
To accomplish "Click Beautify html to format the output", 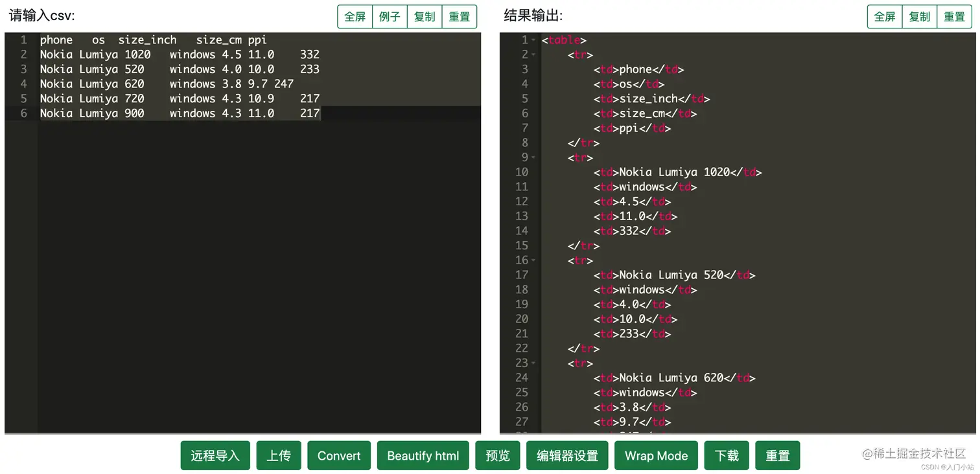I will coord(423,455).
